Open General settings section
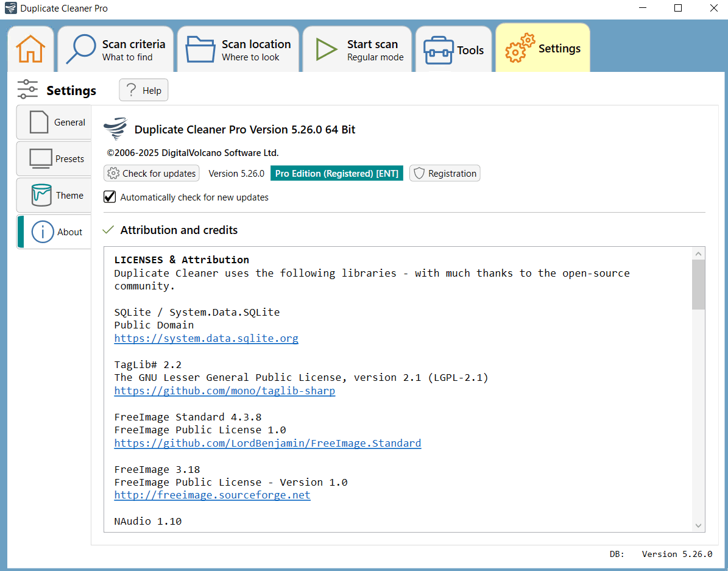This screenshot has width=728, height=571. tap(54, 122)
